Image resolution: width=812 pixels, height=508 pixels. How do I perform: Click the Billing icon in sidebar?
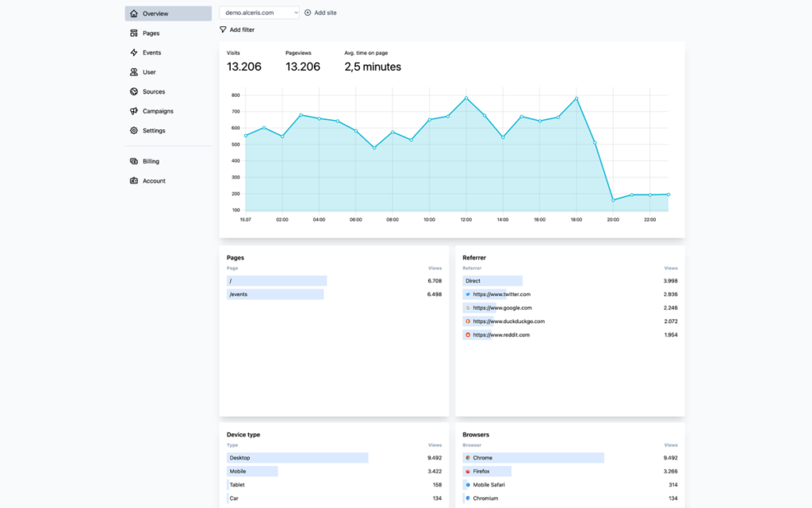click(x=133, y=161)
